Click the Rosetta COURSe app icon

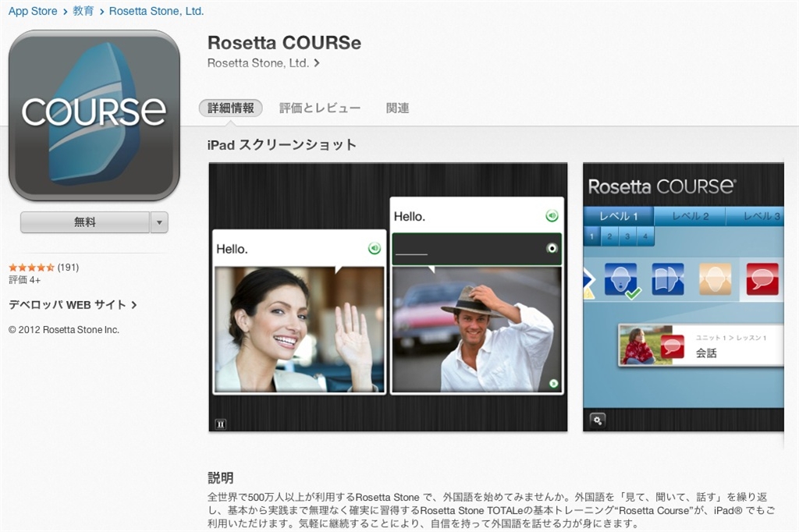(94, 115)
